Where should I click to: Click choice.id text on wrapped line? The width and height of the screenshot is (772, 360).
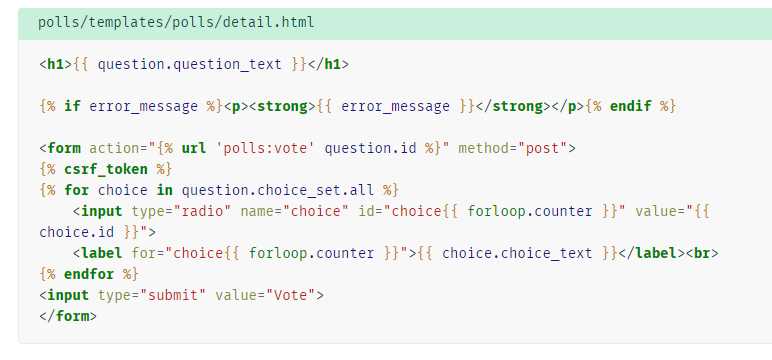(x=77, y=232)
